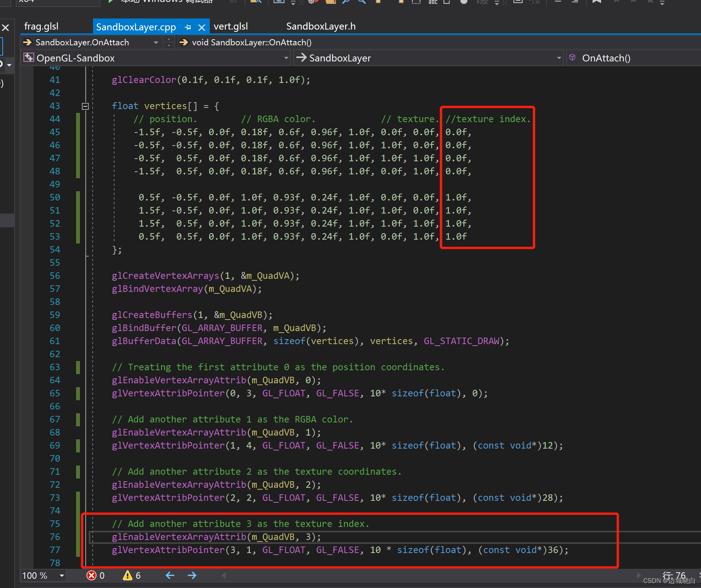
Task: Click the horizontal scrollbar left arrow
Action: (x=224, y=575)
